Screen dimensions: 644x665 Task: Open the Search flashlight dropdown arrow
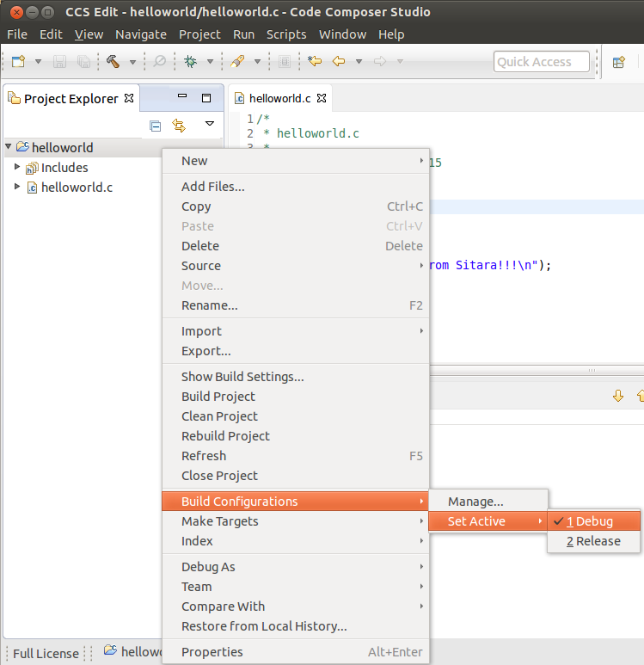tap(257, 61)
